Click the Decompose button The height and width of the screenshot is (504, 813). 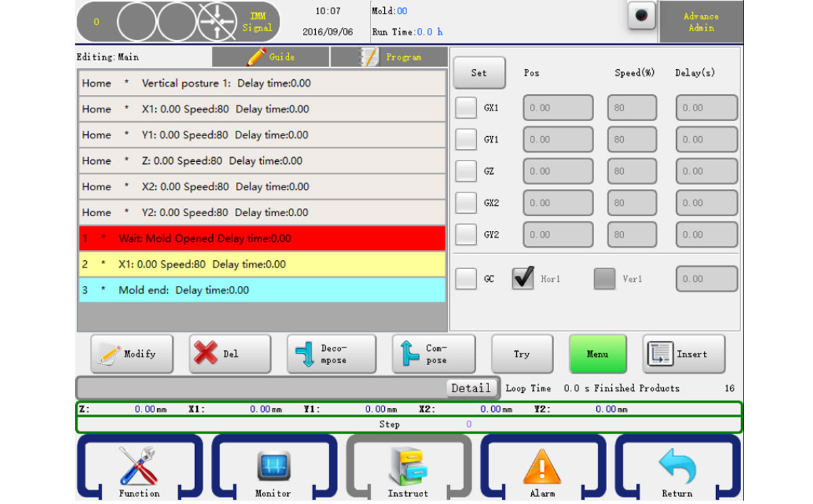[331, 354]
